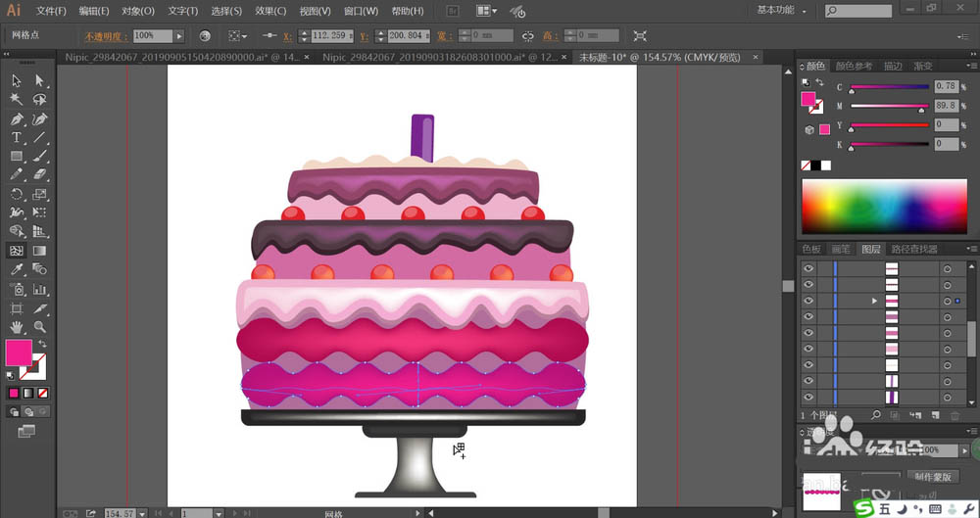Pick a color from the spectrum bar
The height and width of the screenshot is (518, 980).
pyautogui.click(x=885, y=206)
